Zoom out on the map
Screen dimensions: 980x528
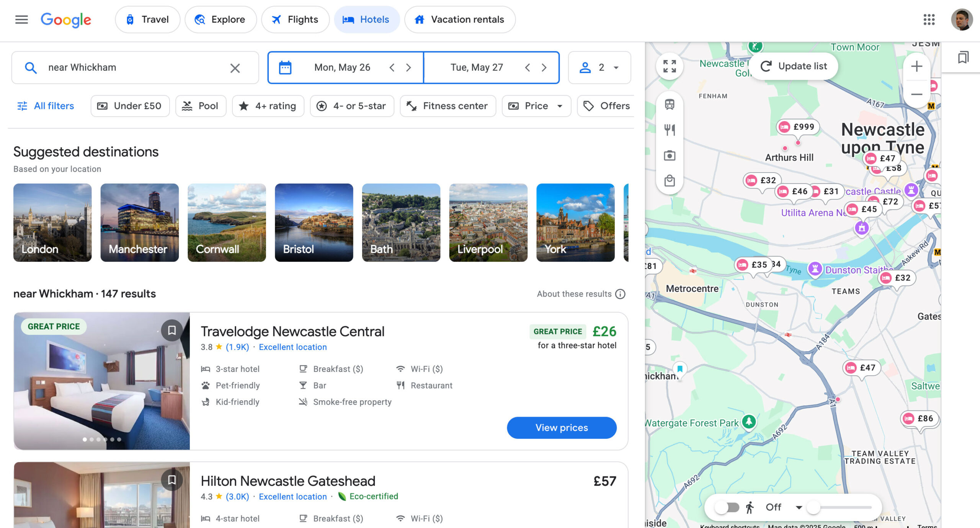pos(916,94)
